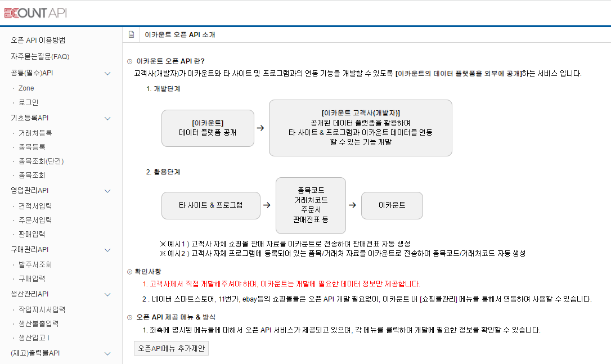Click the red notice about 고객사 직접 개발
Screen dimensions: 611x364
point(281,284)
